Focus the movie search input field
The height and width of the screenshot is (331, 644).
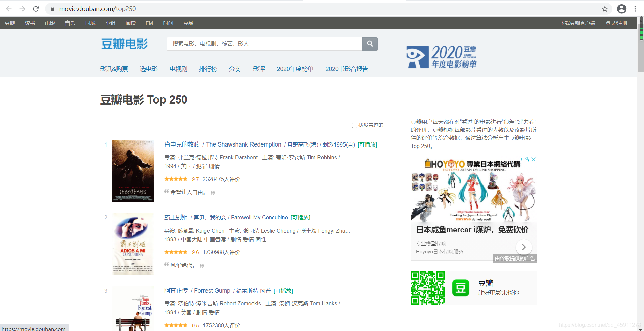264,44
